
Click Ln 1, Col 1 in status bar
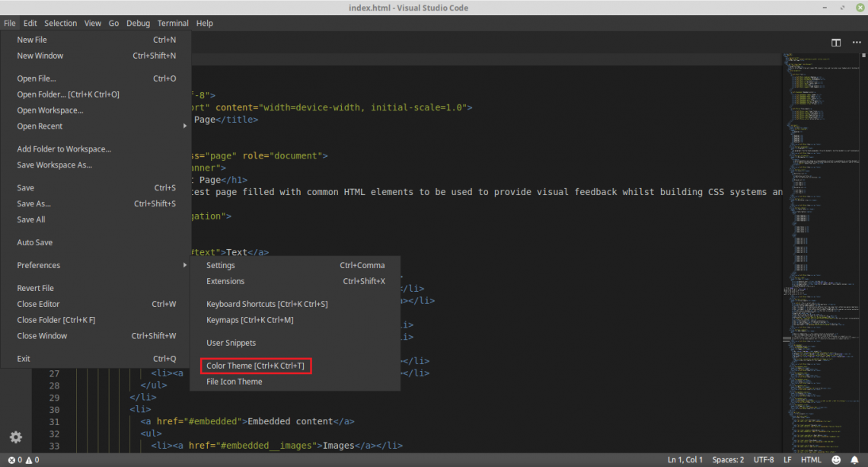click(x=685, y=460)
